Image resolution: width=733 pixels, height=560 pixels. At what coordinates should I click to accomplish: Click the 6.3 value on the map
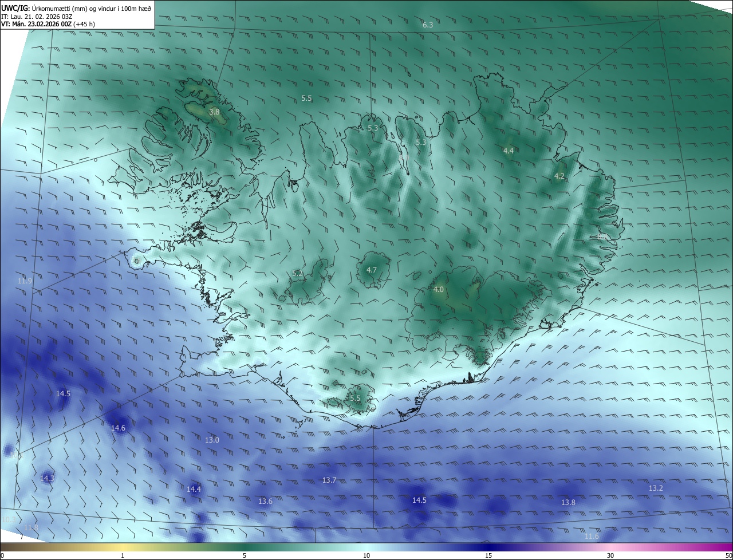coord(428,25)
